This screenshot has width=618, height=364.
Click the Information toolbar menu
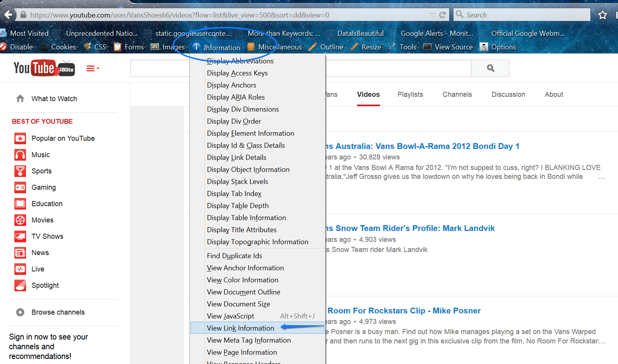217,47
